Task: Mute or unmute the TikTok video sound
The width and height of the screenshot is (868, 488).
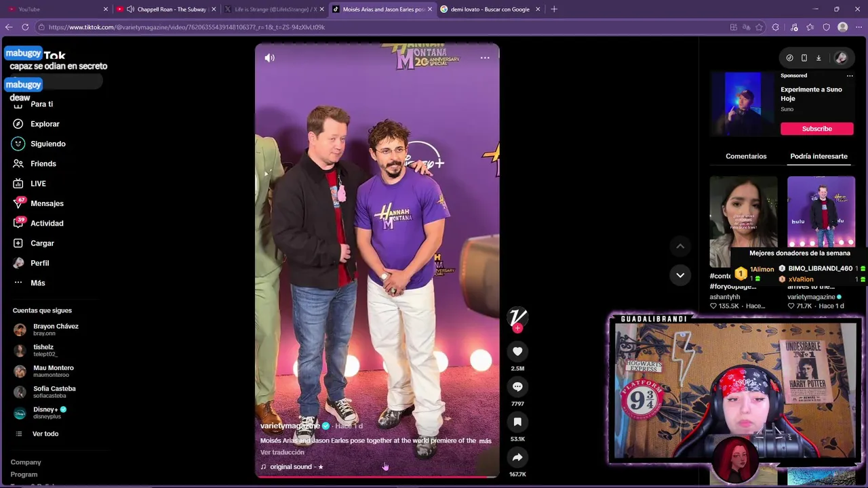Action: pos(269,58)
